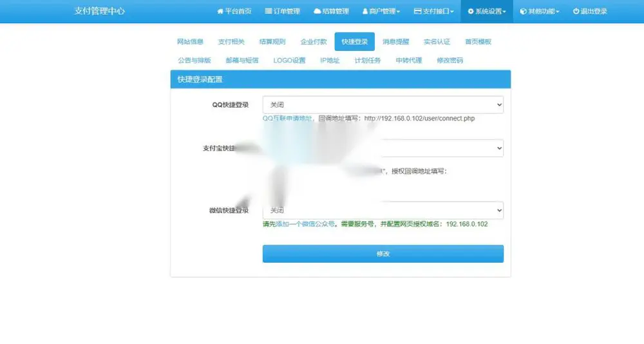Click 退出登录 to log out
The height and width of the screenshot is (344, 644).
coord(590,12)
